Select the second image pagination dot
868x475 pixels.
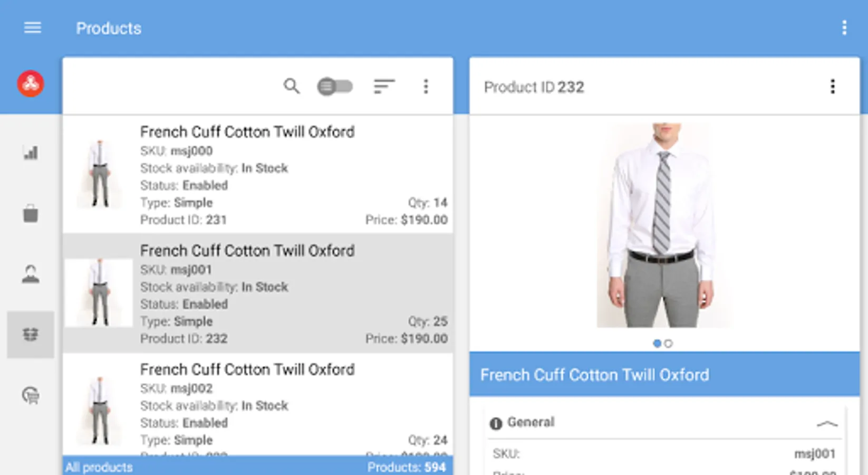tap(669, 344)
